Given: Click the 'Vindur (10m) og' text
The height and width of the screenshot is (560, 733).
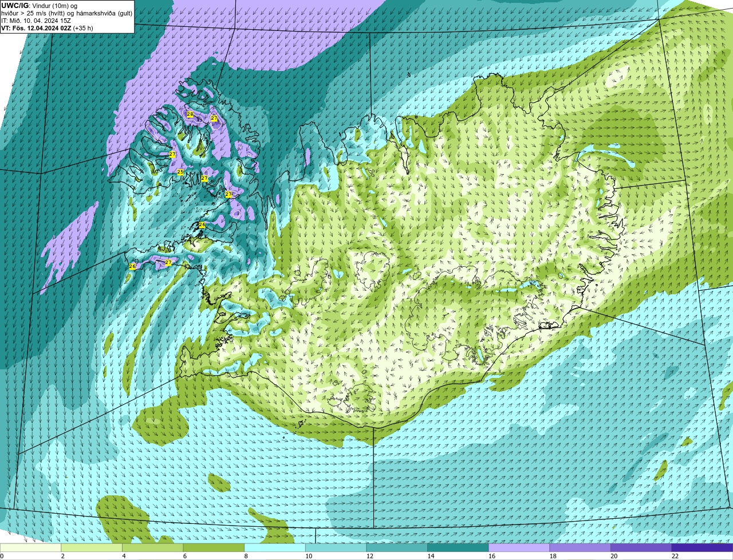Looking at the screenshot, I should [56, 6].
